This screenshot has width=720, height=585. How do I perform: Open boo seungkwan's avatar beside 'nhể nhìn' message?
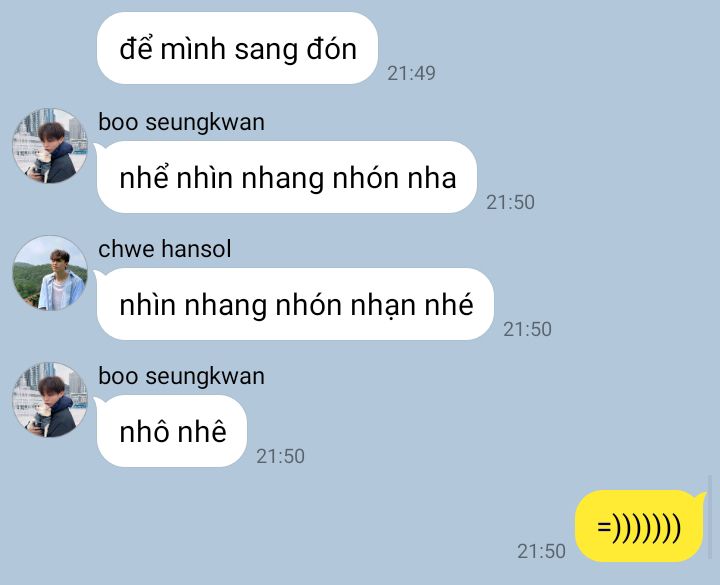tap(50, 146)
